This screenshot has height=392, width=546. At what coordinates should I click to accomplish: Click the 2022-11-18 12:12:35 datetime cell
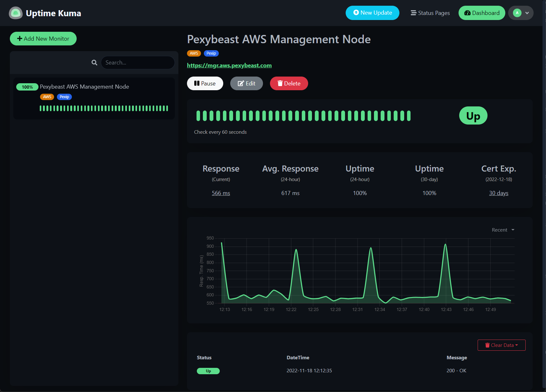(x=309, y=371)
